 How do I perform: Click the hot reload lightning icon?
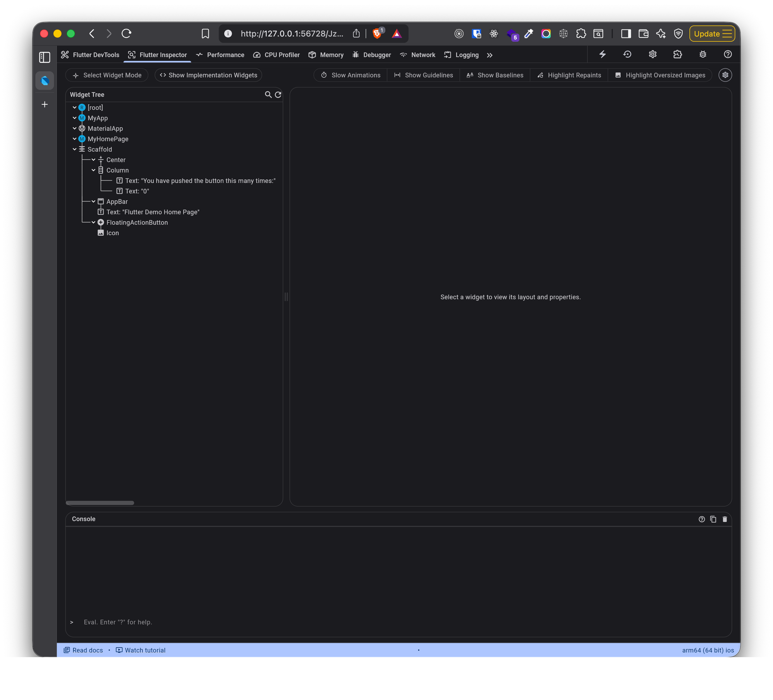[x=602, y=54]
